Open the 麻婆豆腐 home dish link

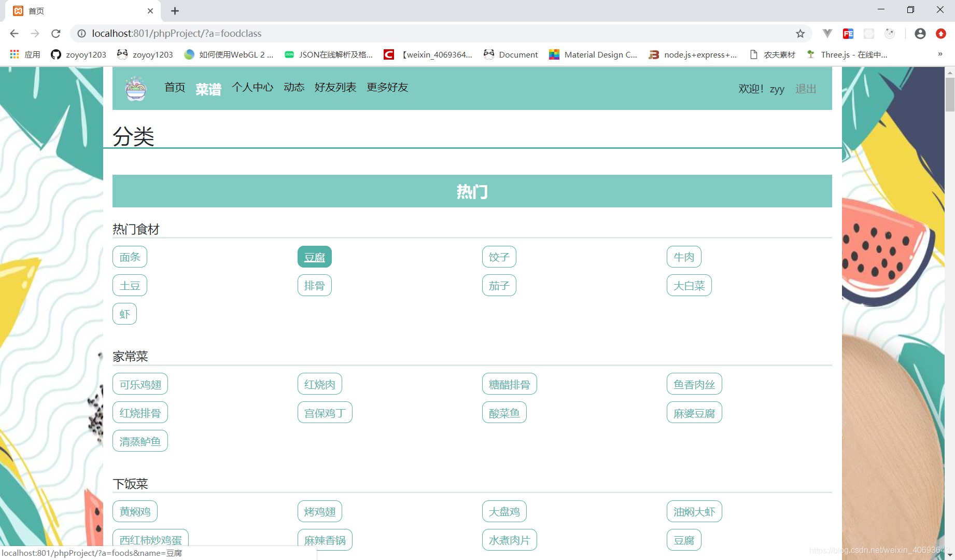coord(694,412)
